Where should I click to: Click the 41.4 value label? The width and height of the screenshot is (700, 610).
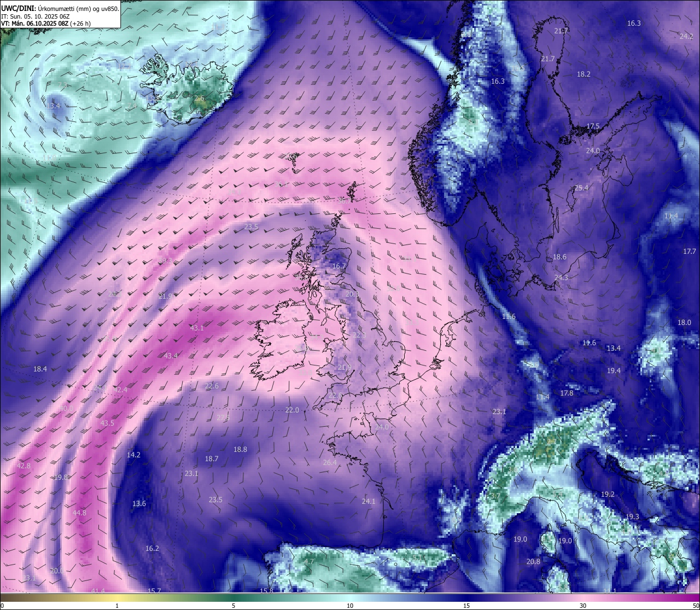tap(98, 591)
